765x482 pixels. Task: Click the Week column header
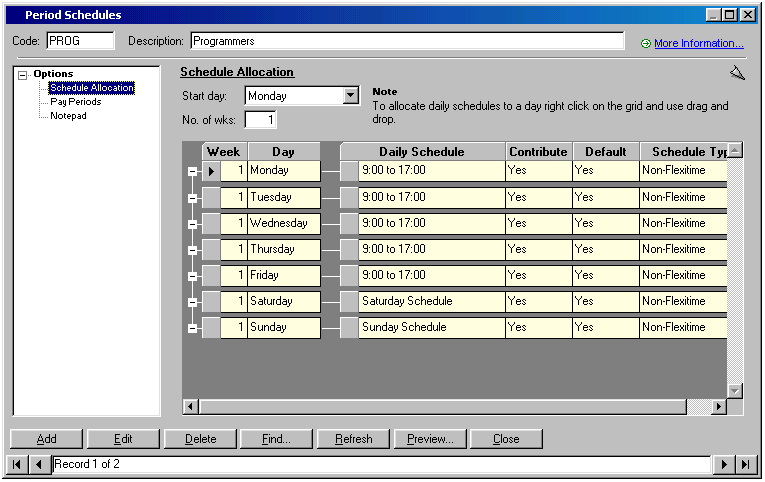[x=224, y=151]
